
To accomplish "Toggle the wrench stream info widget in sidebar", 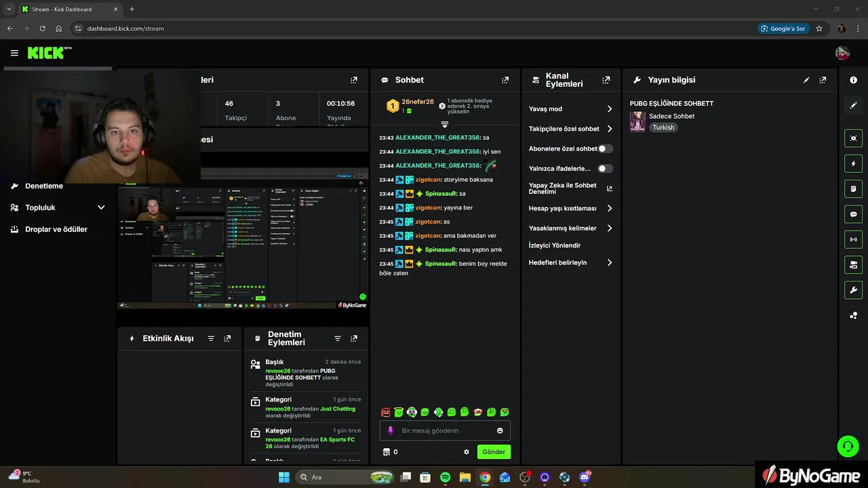I will (x=854, y=290).
